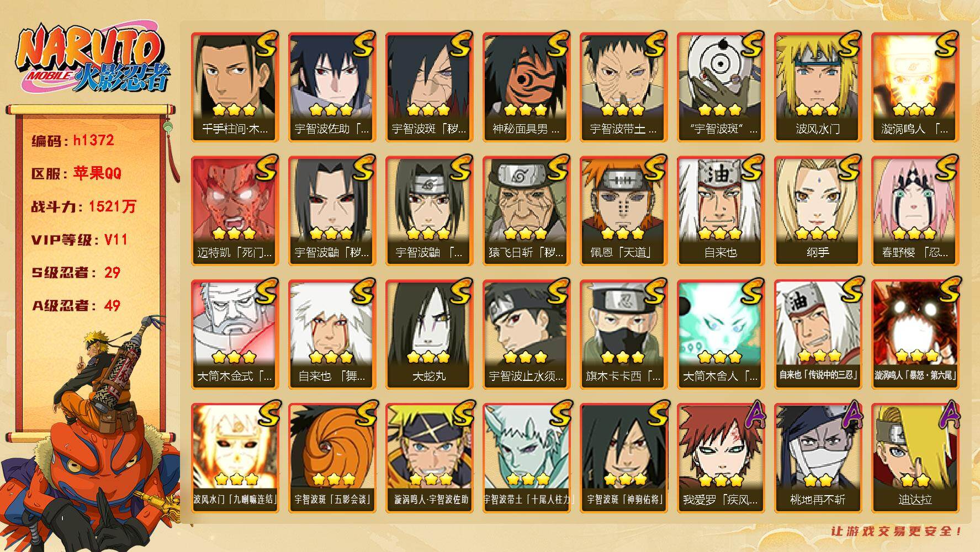Open the 佩恩「天道」 card

(623, 211)
